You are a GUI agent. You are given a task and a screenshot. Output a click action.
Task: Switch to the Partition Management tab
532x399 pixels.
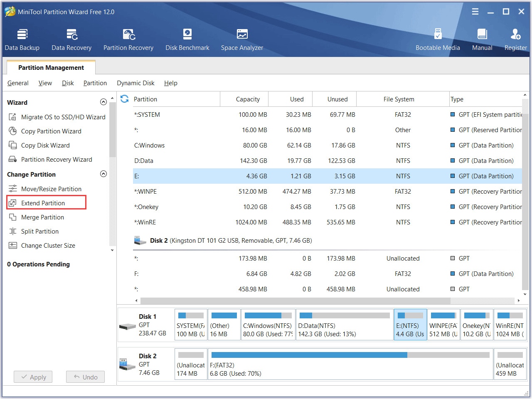tap(51, 67)
